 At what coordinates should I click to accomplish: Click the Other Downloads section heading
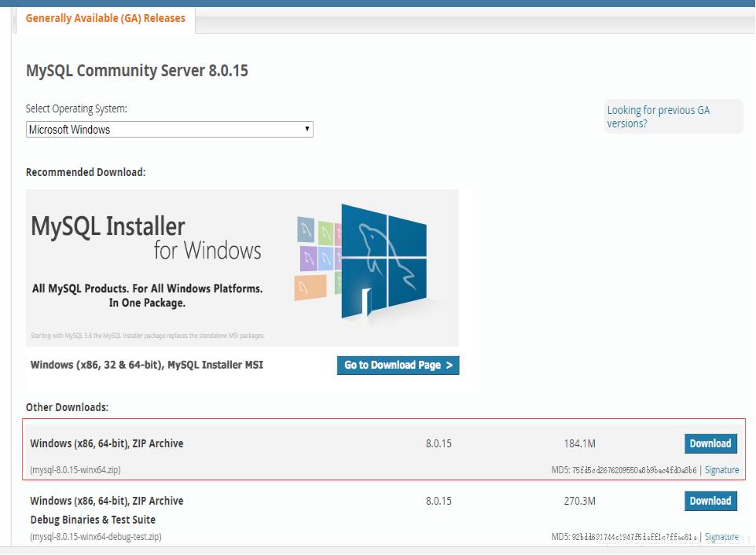pyautogui.click(x=67, y=407)
